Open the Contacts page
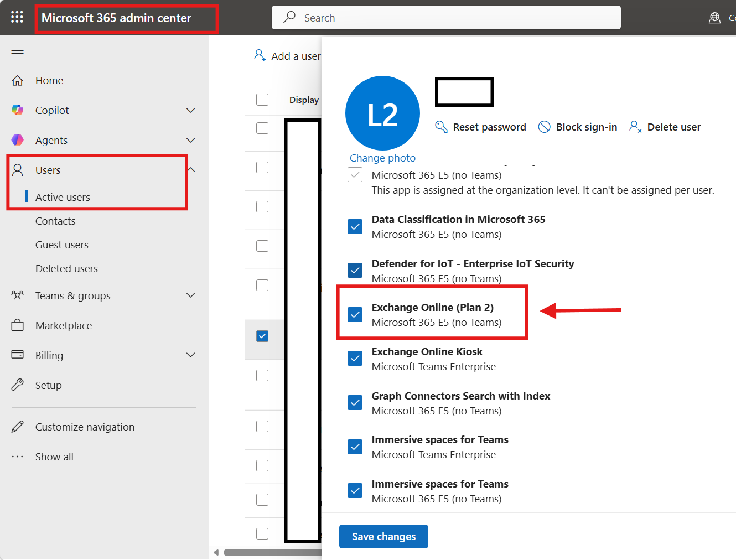Image resolution: width=736 pixels, height=560 pixels. (55, 221)
